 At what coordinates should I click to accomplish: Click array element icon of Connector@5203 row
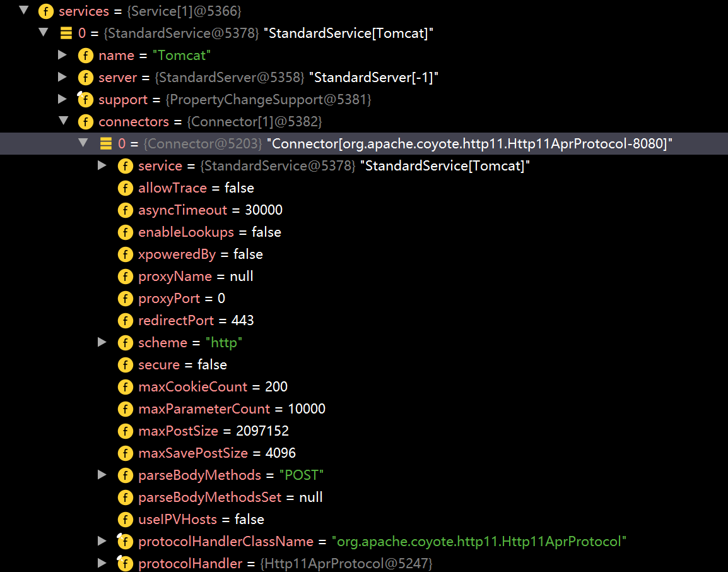[x=106, y=143]
